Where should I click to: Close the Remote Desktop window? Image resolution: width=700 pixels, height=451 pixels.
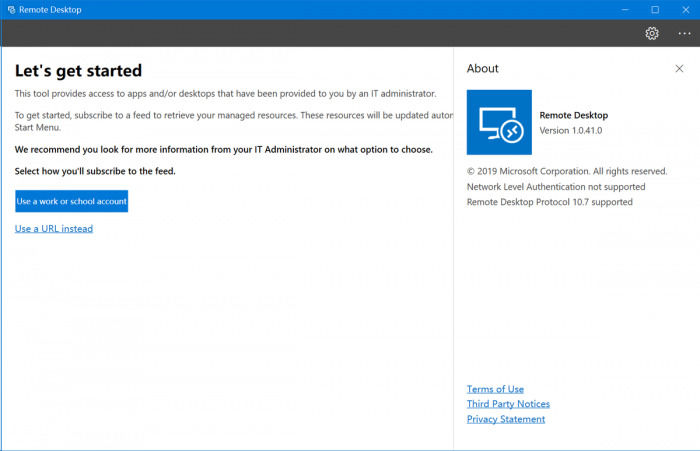coord(686,9)
